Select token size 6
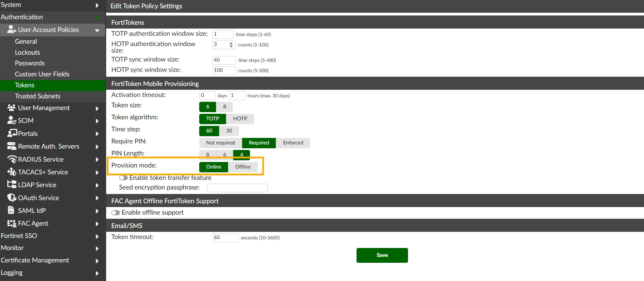The image size is (644, 281). pyautogui.click(x=207, y=107)
